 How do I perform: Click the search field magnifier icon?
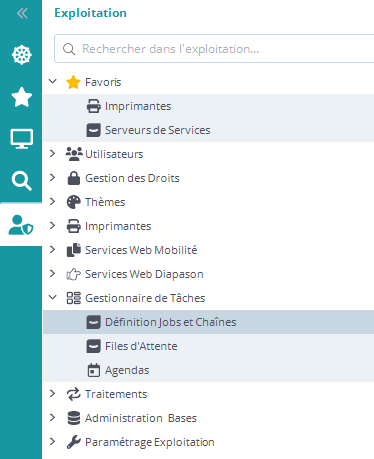coord(69,49)
